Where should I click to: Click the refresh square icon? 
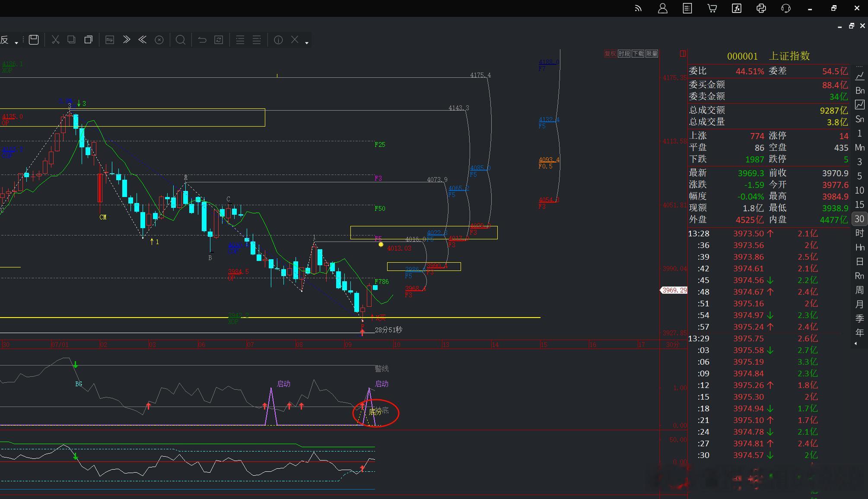click(x=219, y=40)
